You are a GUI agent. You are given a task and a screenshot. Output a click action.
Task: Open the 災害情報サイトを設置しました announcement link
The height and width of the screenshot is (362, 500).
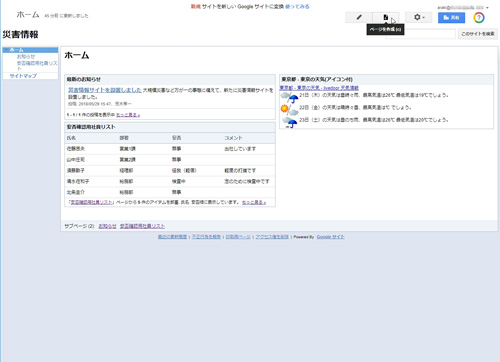point(105,90)
